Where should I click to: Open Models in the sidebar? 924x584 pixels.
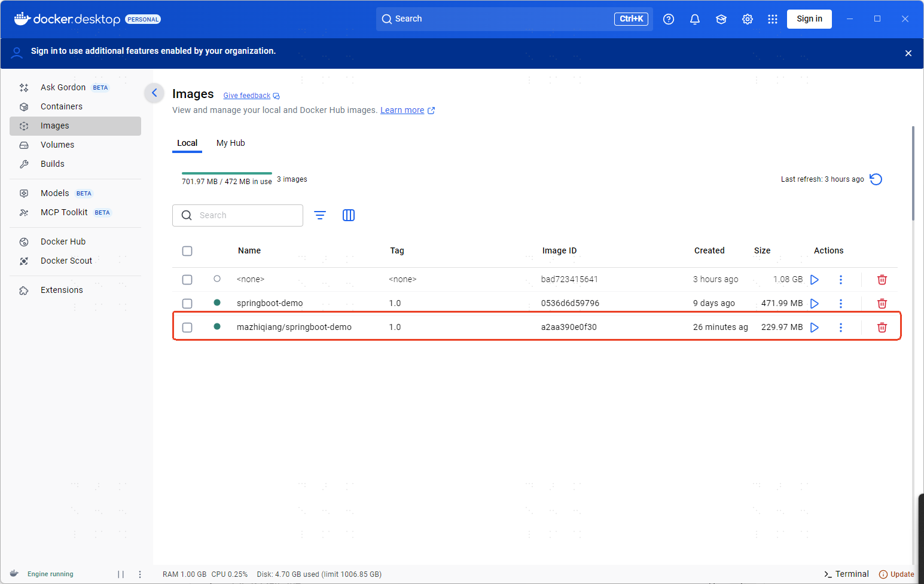coord(75,193)
